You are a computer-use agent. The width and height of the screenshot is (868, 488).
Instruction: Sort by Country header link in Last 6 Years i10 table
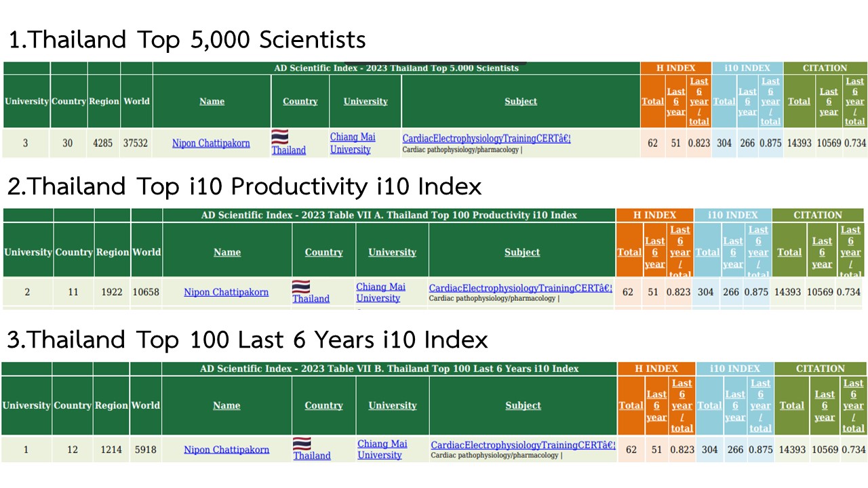[323, 405]
